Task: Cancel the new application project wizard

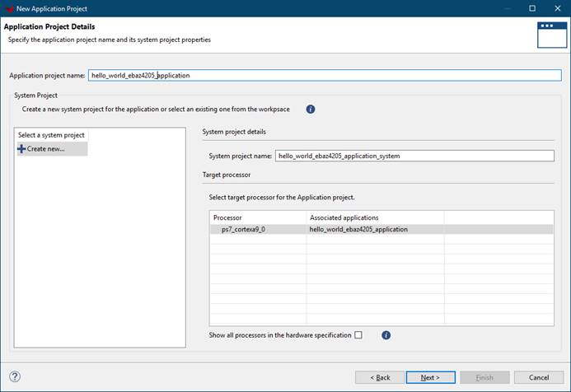Action: click(538, 377)
